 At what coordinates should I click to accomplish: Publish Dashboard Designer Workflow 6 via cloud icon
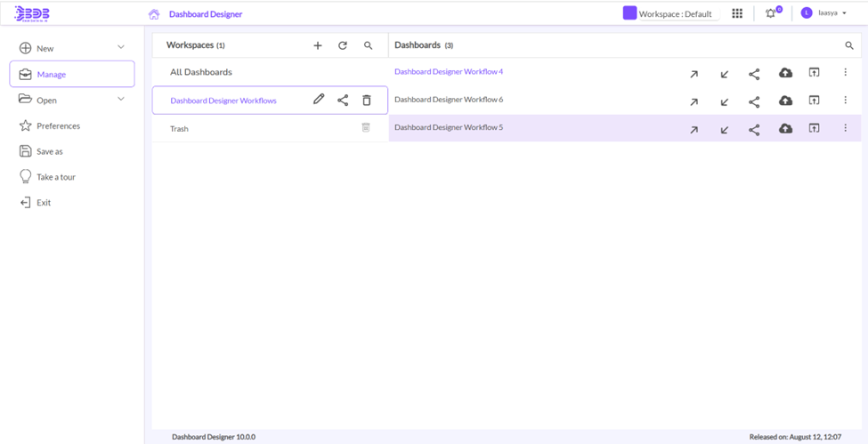click(785, 101)
